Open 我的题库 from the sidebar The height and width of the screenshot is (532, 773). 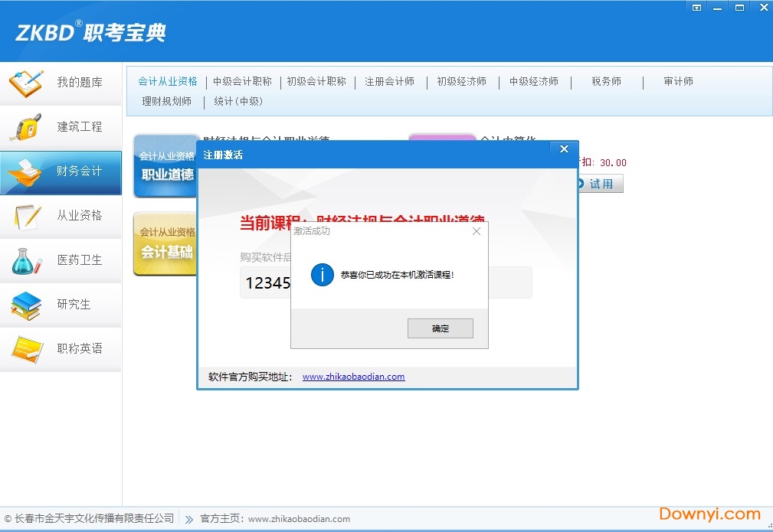click(x=61, y=84)
